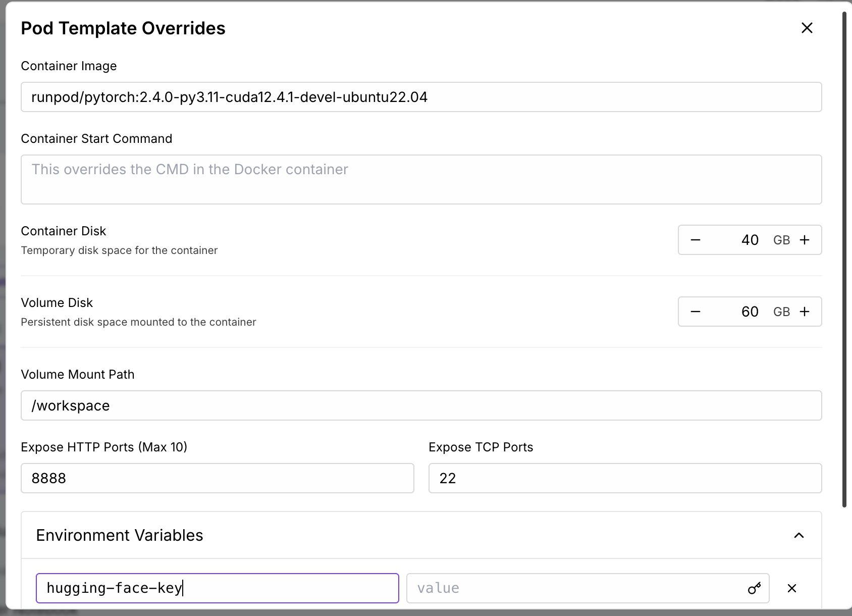Viewport: 852px width, 616px height.
Task: Click the Volume Mount Path field
Action: click(421, 405)
